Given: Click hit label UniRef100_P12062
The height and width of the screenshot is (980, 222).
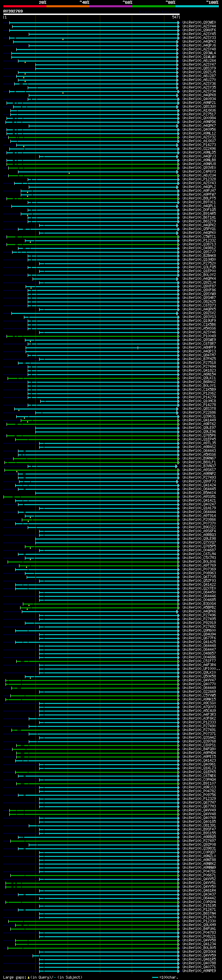Looking at the screenshot, I should pos(199,394).
